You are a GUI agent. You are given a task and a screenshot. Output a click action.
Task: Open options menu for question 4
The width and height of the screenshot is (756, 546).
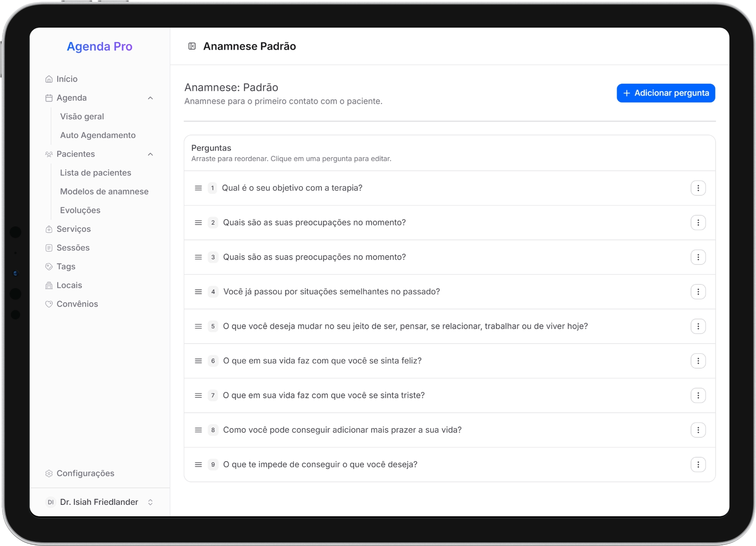tap(698, 292)
